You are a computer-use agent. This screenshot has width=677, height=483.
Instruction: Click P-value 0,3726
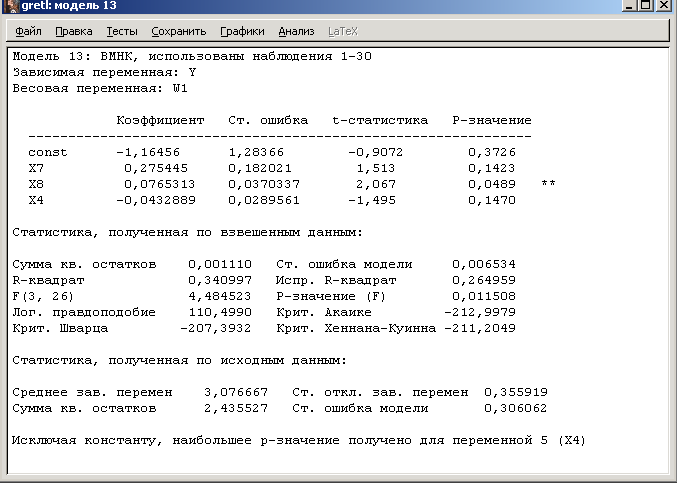coord(492,152)
